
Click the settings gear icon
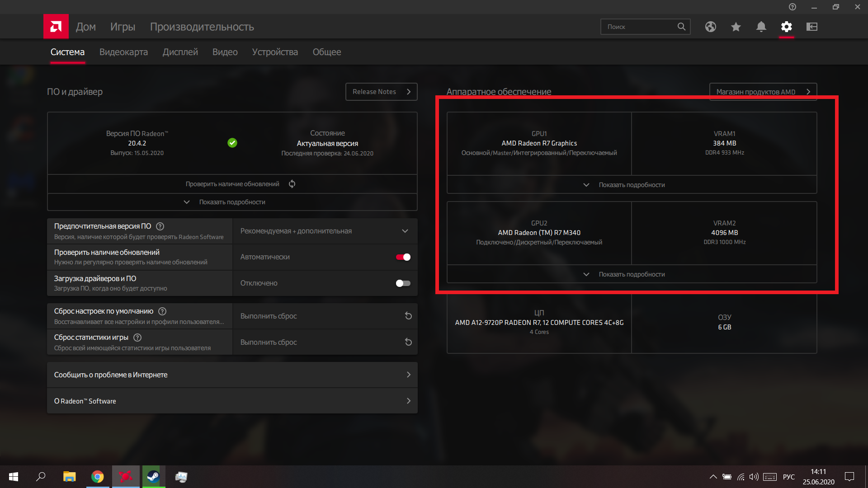click(787, 27)
